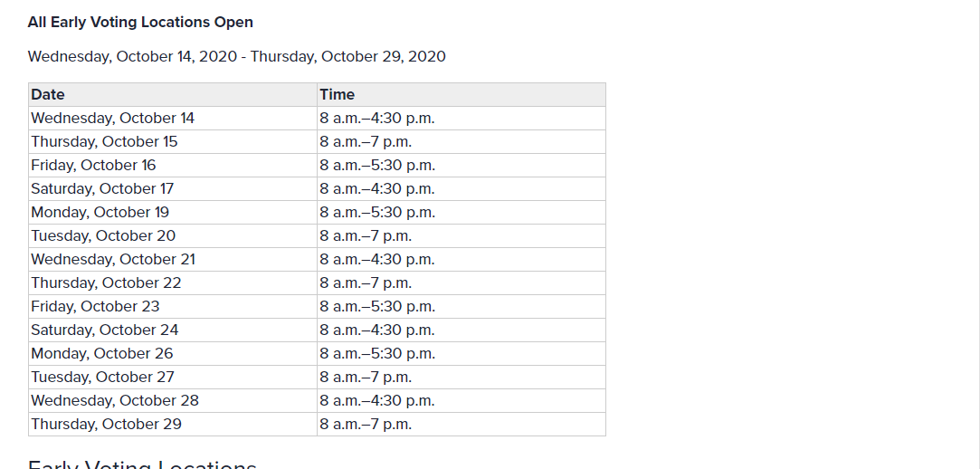Screen dimensions: 980x469
Task: Click the October 14 – October 29, 2020 date range text
Action: [x=237, y=57]
